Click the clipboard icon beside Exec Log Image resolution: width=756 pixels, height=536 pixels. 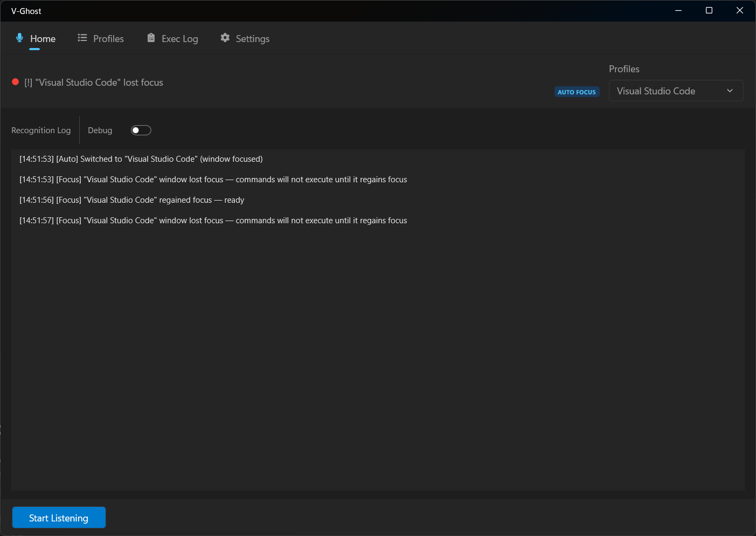coord(151,38)
